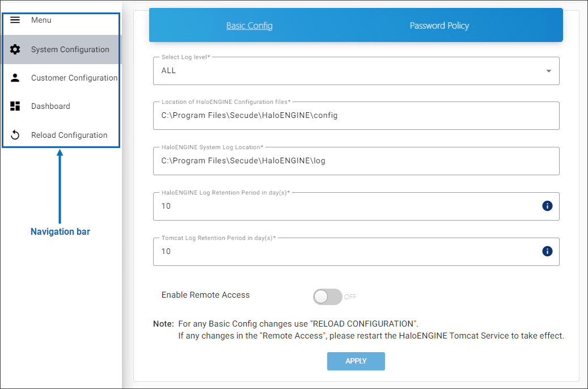Focus the Tomcat Log Retention Period field

click(346, 252)
